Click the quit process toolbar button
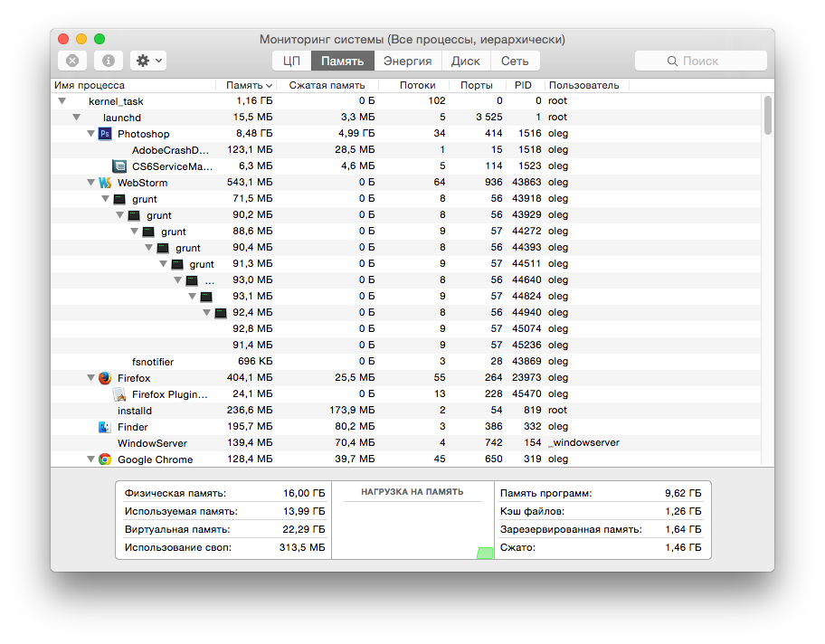The height and width of the screenshot is (644, 825). pyautogui.click(x=72, y=61)
